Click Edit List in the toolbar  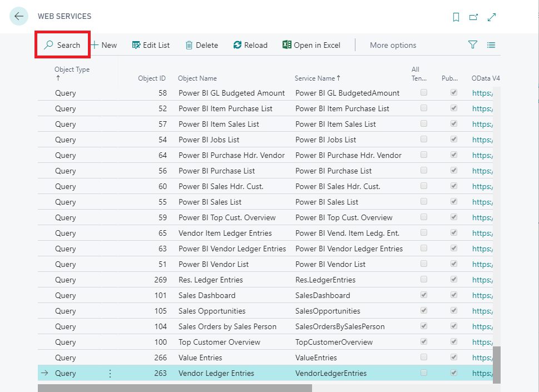(151, 45)
